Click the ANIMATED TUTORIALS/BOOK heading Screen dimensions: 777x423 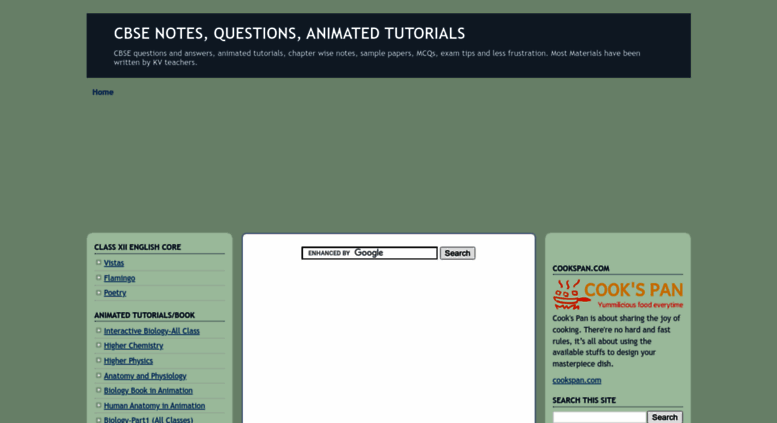click(x=144, y=315)
